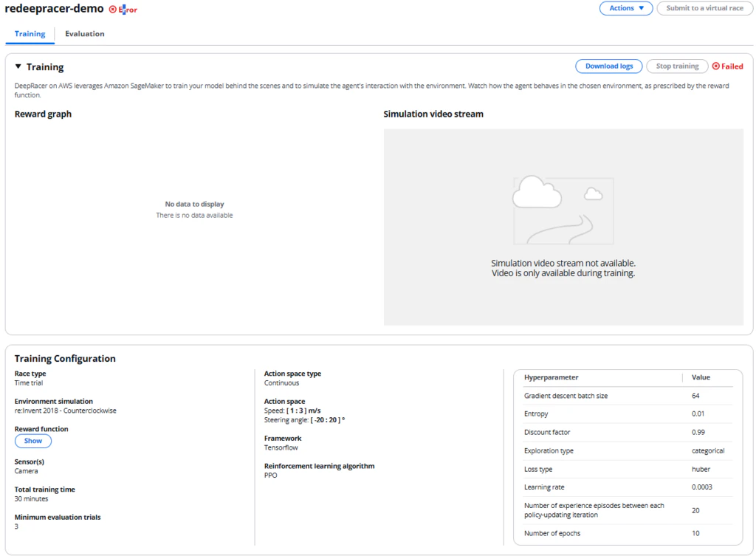
Task: Click 'Simulation video stream not available' text
Action: pos(563,264)
